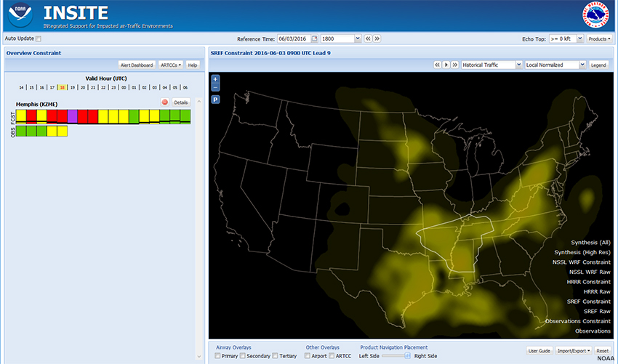Select Observations Constraint product
Viewport: 618px width, 364px height.
[578, 321]
